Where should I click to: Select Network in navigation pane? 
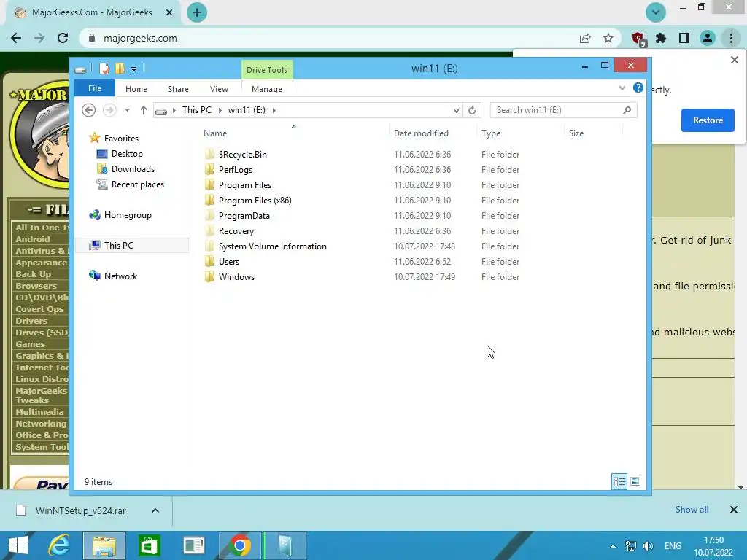[120, 276]
